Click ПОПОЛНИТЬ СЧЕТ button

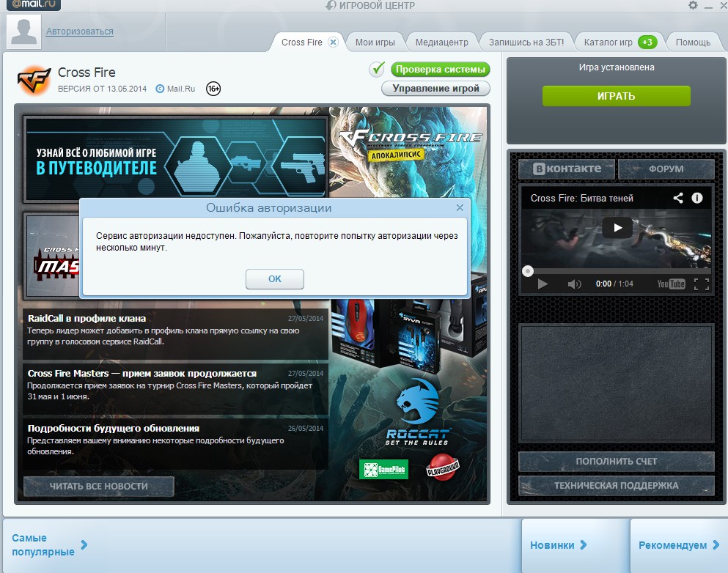point(616,462)
